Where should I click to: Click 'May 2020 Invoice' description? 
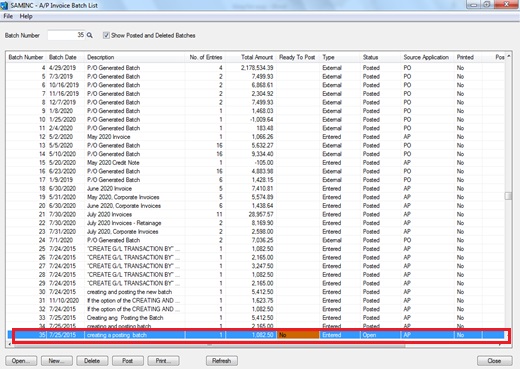(109, 137)
